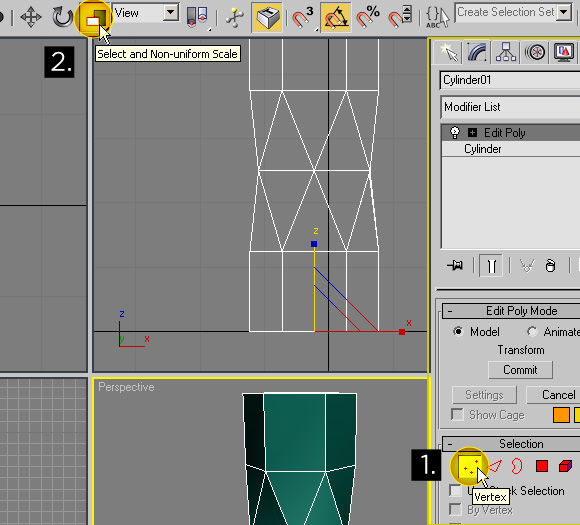
Task: Select Cylinder in the modifier stack
Action: pos(482,149)
